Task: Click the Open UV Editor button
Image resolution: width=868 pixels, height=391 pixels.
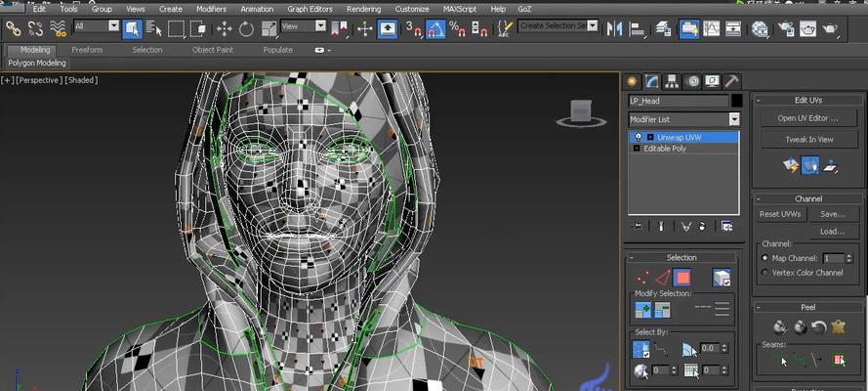Action: point(808,118)
